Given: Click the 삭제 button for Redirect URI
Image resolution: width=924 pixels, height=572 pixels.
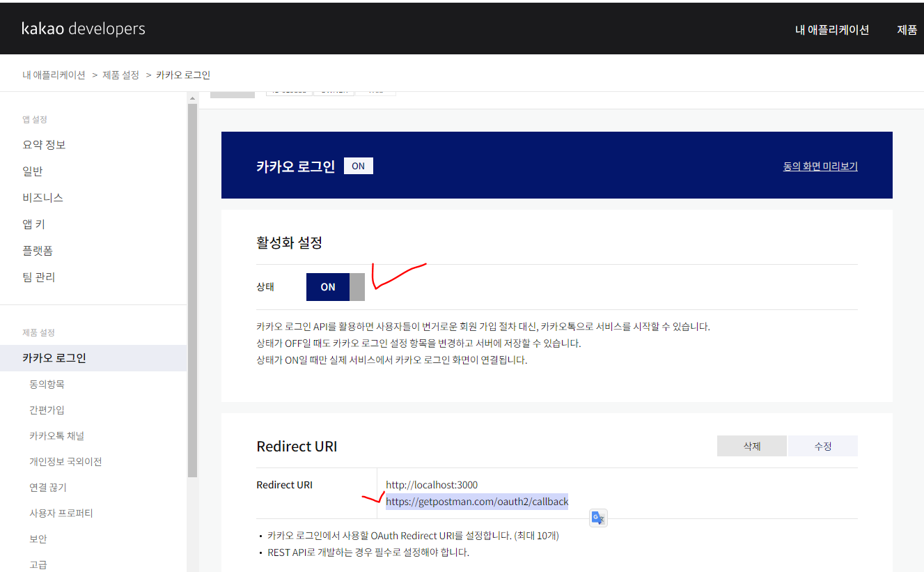Looking at the screenshot, I should [x=752, y=446].
